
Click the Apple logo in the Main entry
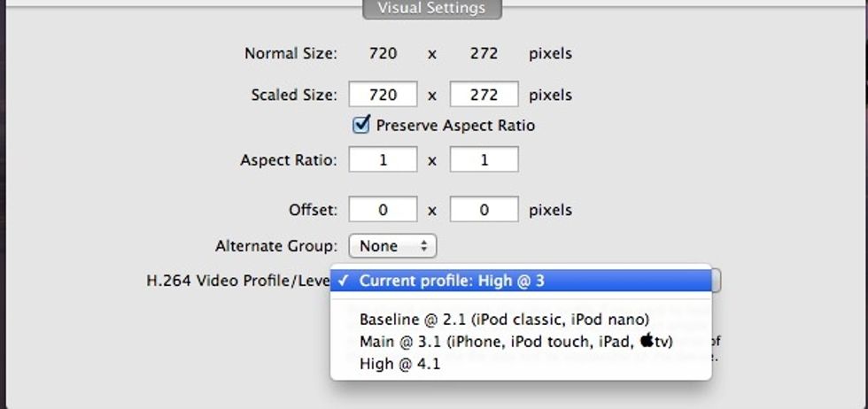[x=647, y=340]
